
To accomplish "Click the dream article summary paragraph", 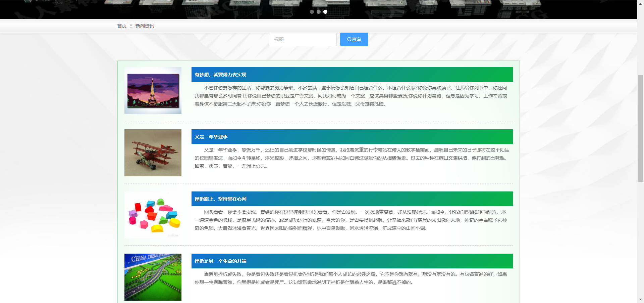I will tap(351, 96).
